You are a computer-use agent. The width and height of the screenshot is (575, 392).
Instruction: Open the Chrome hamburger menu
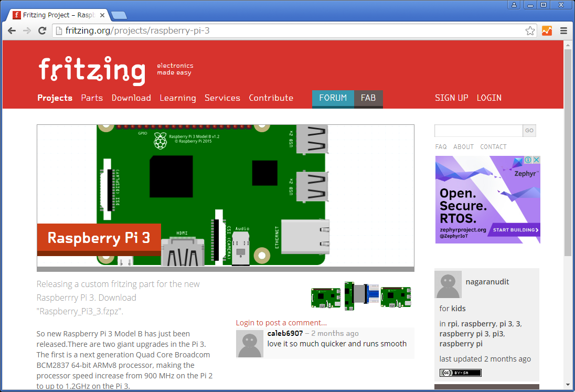(x=563, y=31)
